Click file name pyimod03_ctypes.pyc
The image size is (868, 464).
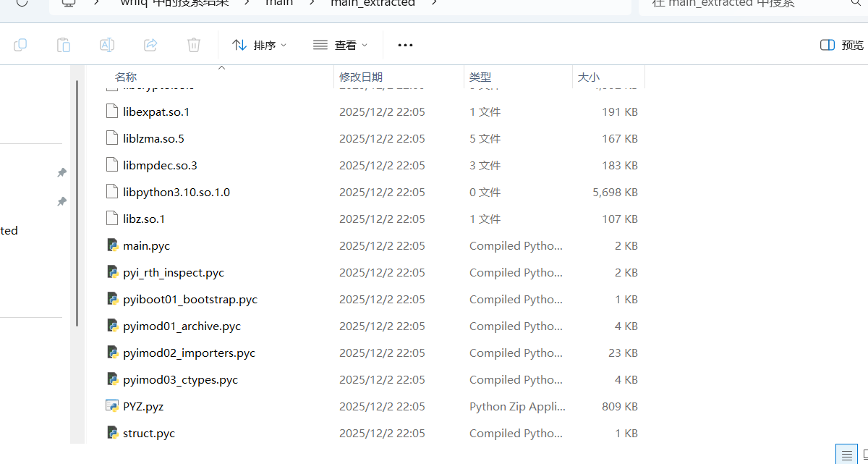coord(180,379)
